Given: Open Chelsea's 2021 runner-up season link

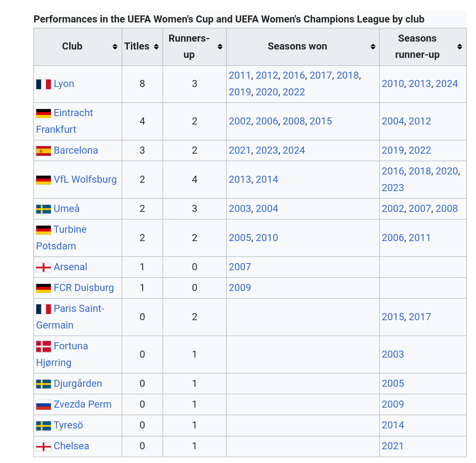Looking at the screenshot, I should point(393,446).
